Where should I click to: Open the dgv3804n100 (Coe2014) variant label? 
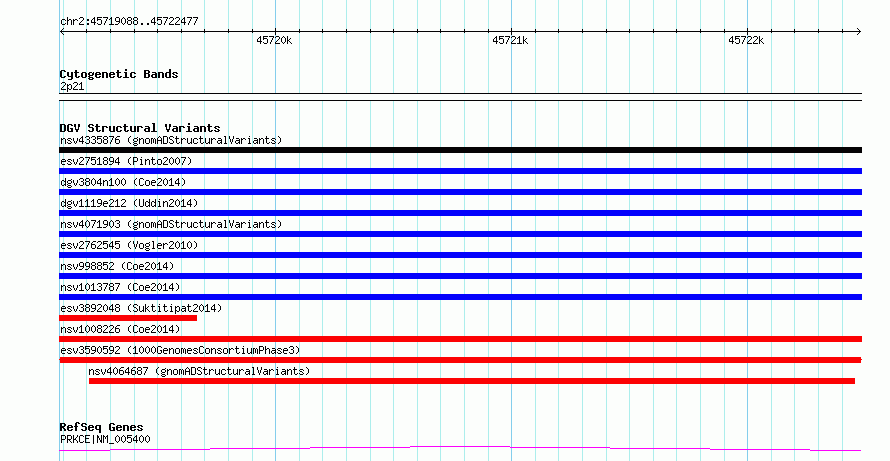(x=123, y=182)
